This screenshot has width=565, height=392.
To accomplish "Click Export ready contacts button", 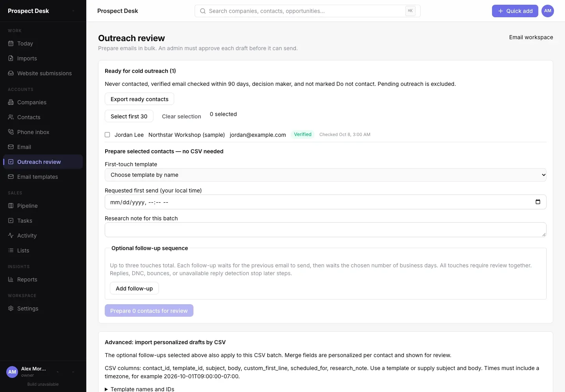I will [139, 99].
